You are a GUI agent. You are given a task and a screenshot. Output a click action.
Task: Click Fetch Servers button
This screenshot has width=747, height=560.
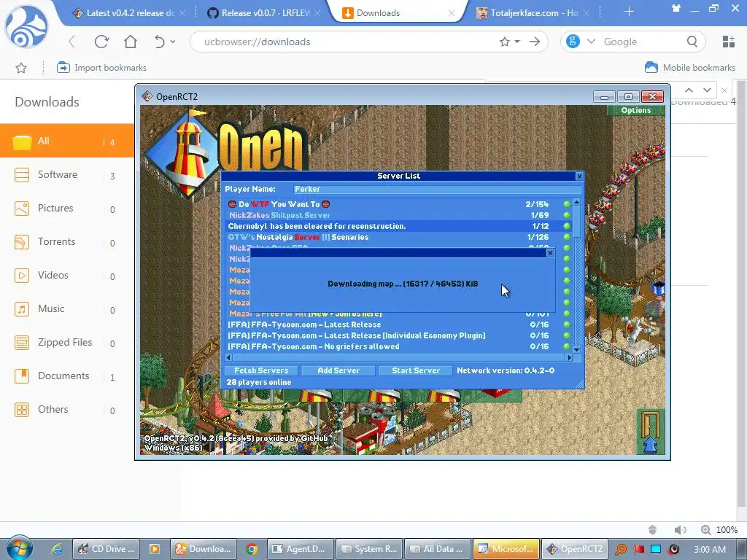click(x=261, y=370)
